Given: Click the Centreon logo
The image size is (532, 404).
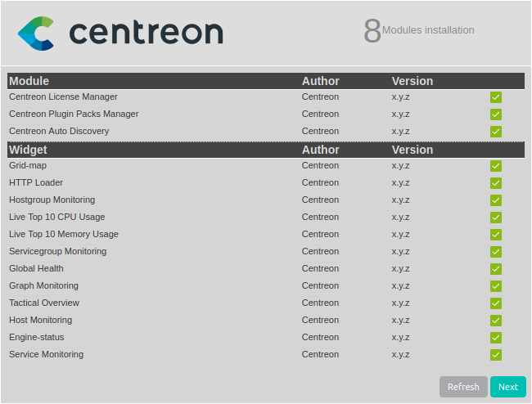Looking at the screenshot, I should [x=120, y=32].
